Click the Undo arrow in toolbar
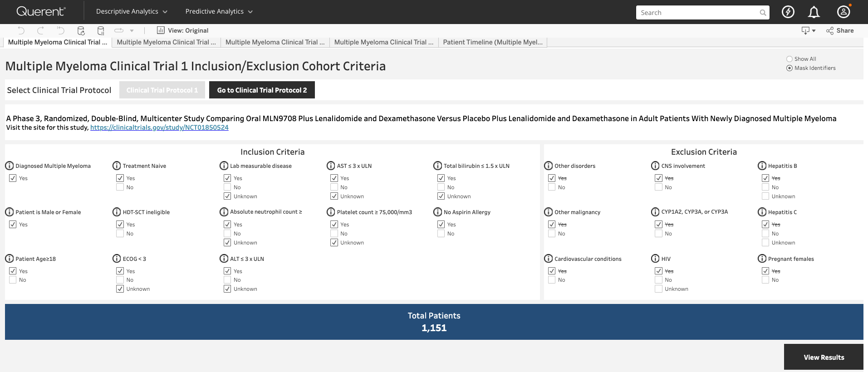 click(x=21, y=30)
